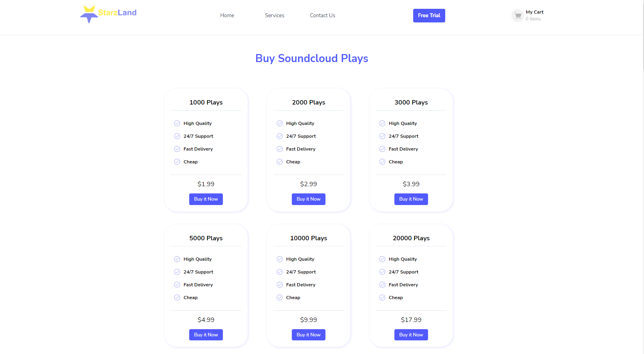Buy the 5000 Plays package for $4.99
Image resolution: width=644 pixels, height=354 pixels.
click(206, 335)
